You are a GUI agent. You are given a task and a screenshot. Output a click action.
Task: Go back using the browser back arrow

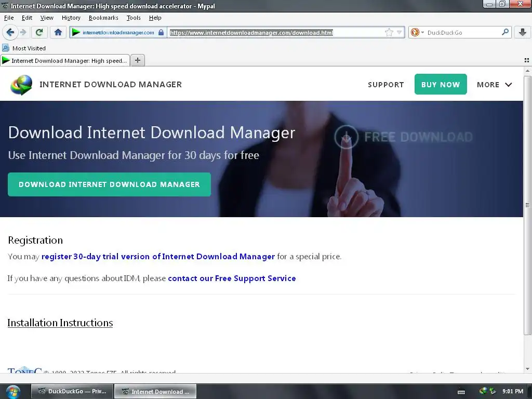tap(10, 32)
